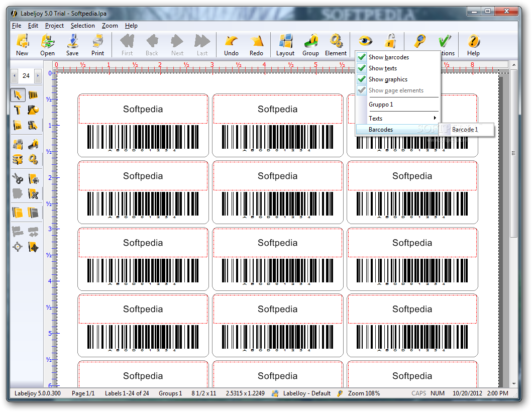532x412 pixels.
Task: Toggle Show page elements checkbox
Action: (362, 90)
